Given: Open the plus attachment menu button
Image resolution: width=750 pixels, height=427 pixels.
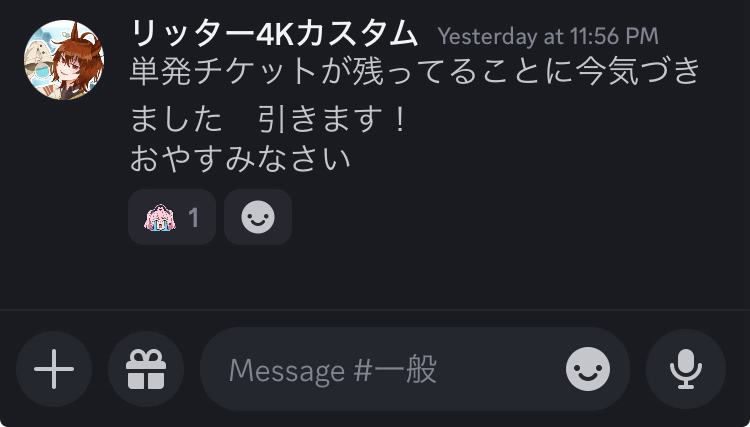Looking at the screenshot, I should [x=54, y=369].
